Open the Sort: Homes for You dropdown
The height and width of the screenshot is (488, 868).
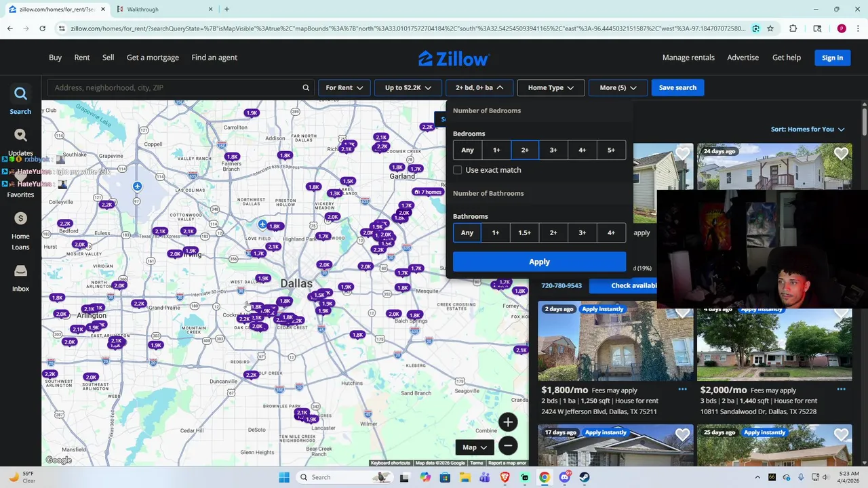808,129
